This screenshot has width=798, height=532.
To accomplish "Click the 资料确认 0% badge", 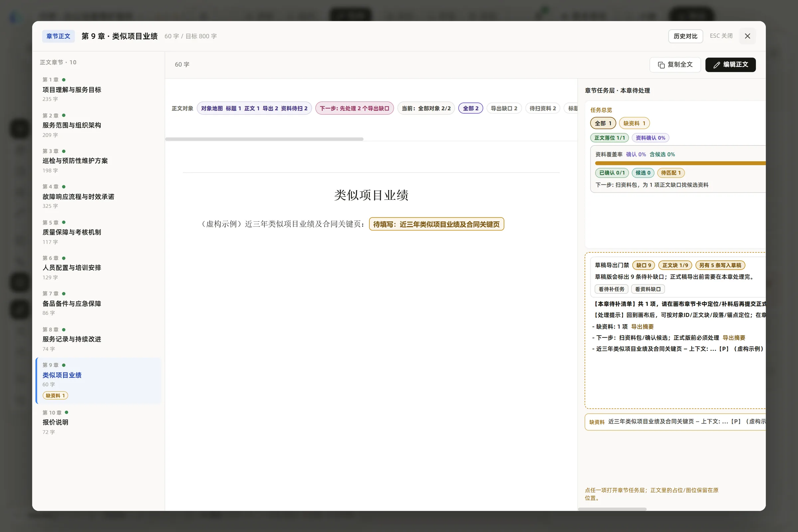I will [x=650, y=138].
